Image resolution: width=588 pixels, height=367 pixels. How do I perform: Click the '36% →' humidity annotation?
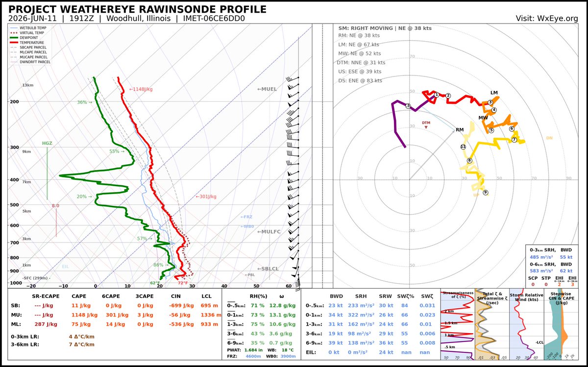pyautogui.click(x=84, y=102)
